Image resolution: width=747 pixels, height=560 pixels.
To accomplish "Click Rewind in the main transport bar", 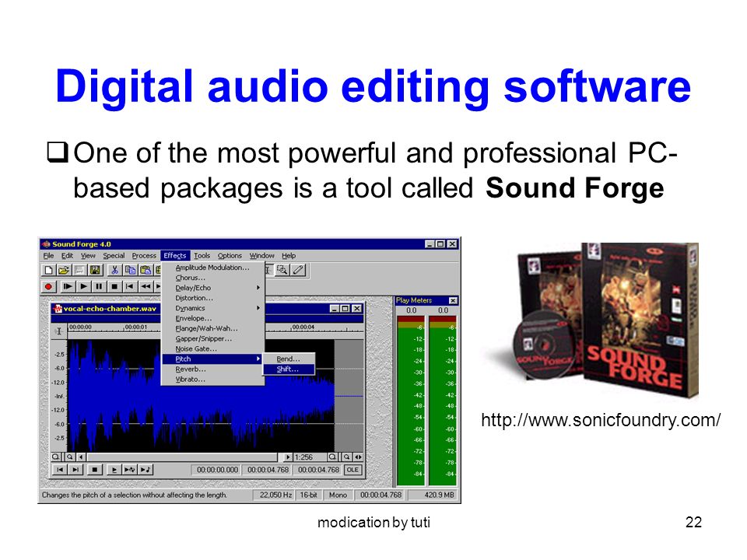I will click(x=146, y=287).
